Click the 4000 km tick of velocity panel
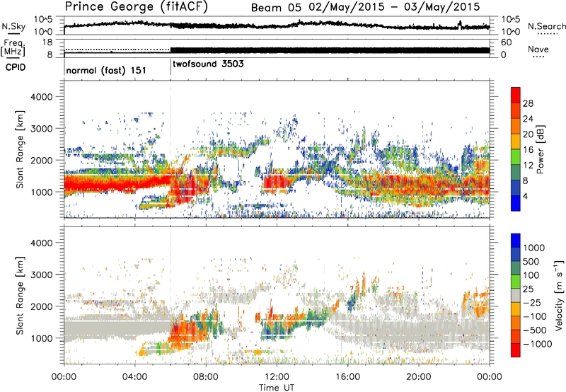 [x=42, y=243]
